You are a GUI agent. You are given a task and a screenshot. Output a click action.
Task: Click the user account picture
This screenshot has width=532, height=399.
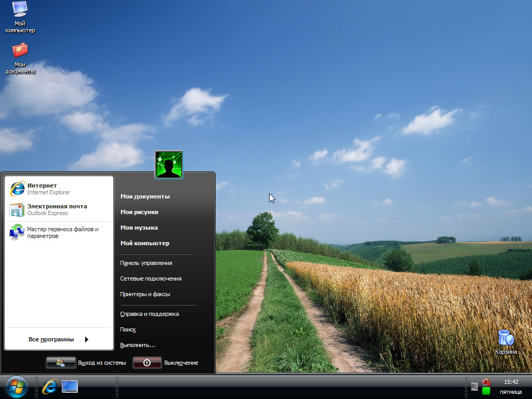169,165
